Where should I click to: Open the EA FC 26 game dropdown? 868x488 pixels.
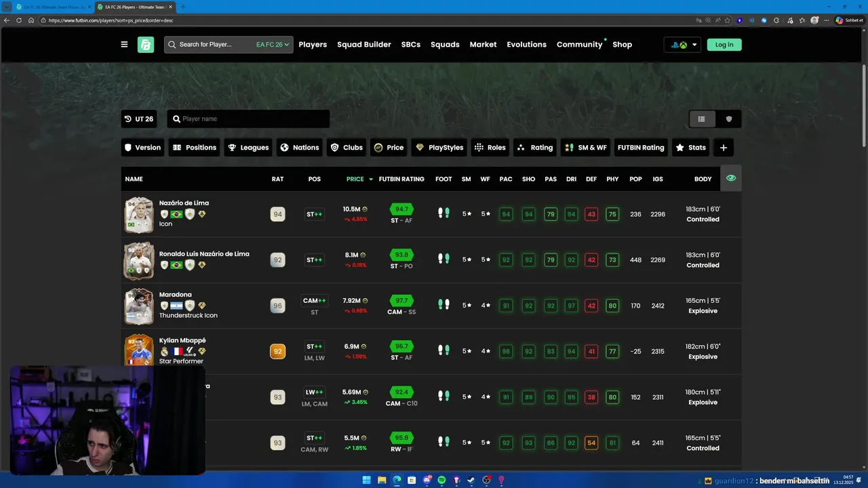click(273, 45)
